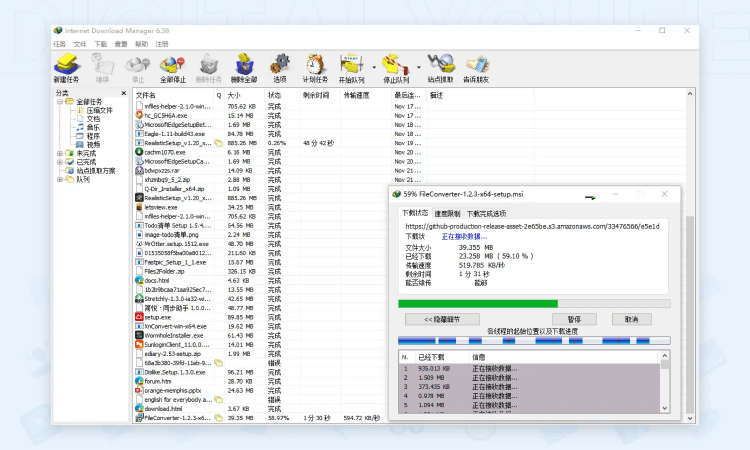Select the letsview.exe row
750x450 pixels.
point(161,207)
